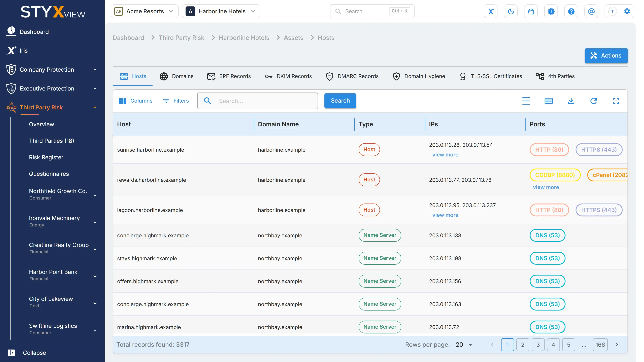Open the Risk Register page
The width and height of the screenshot is (644, 362).
click(46, 157)
